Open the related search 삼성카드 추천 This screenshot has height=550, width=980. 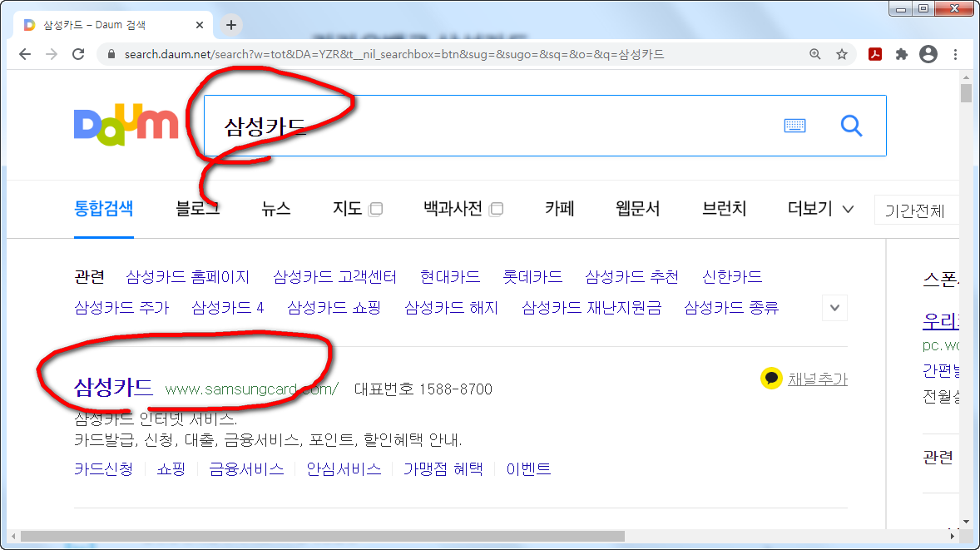(632, 277)
